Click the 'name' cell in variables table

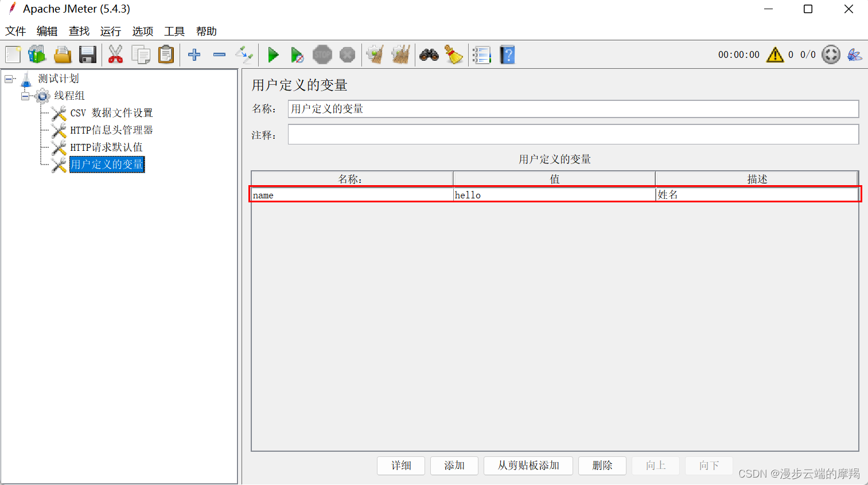(x=352, y=195)
